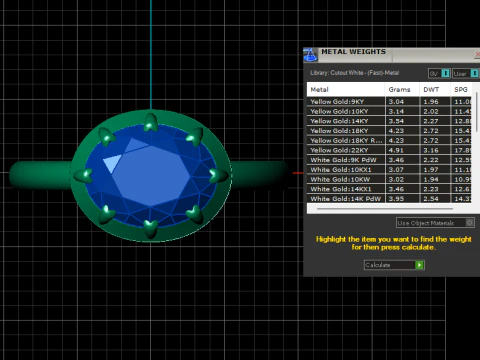The height and width of the screenshot is (360, 480).
Task: Select the White Gold:14KX1 row
Action: (389, 189)
